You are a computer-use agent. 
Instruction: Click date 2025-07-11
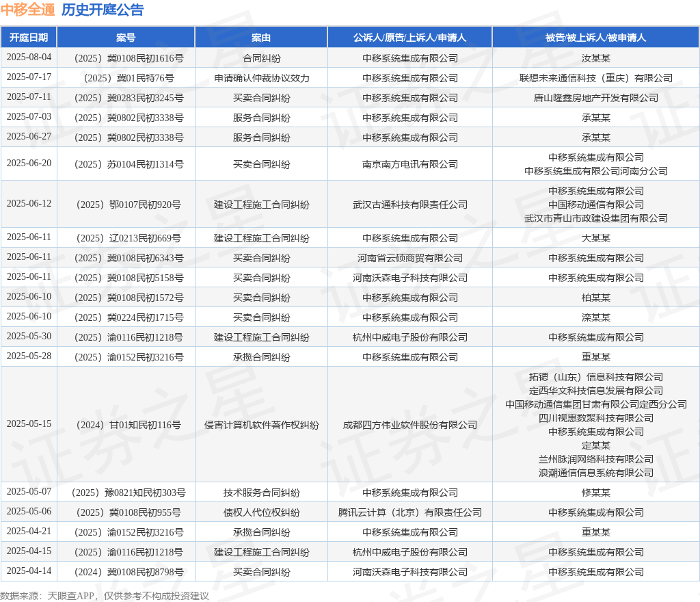click(29, 97)
